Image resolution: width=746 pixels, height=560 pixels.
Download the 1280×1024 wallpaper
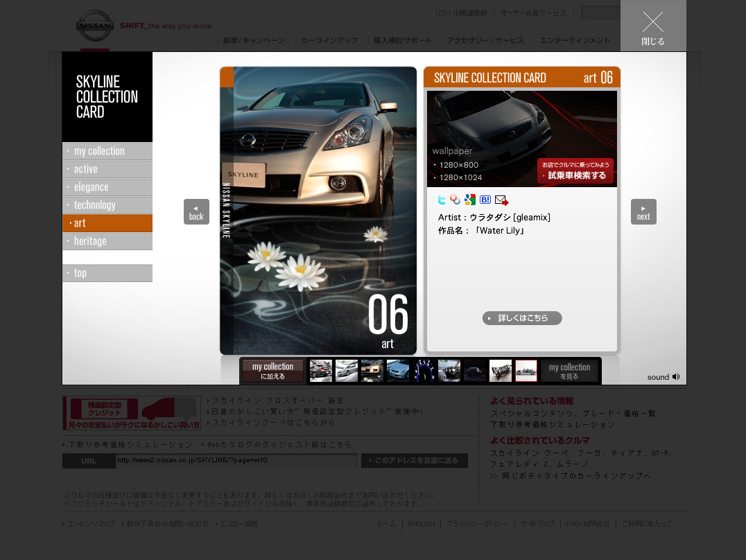coord(460,177)
